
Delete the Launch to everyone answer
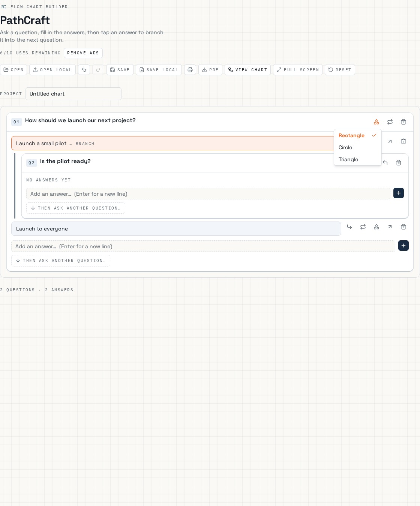point(403,227)
